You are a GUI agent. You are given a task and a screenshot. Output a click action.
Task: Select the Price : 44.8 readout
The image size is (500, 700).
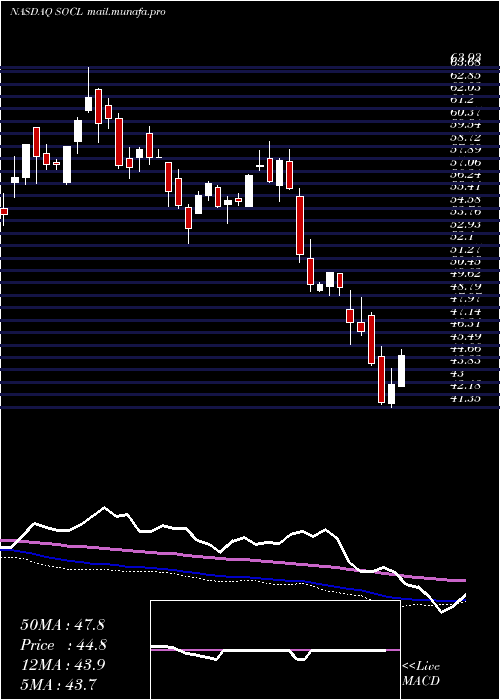click(x=63, y=645)
